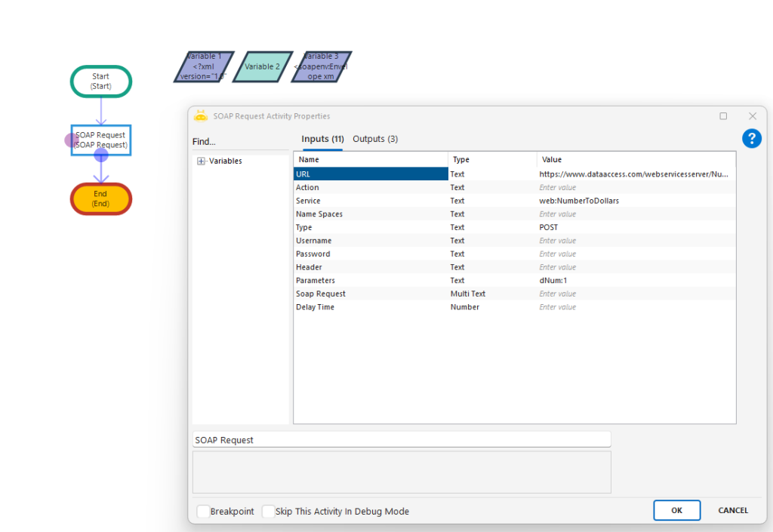Select the URL row in inputs table

click(370, 174)
